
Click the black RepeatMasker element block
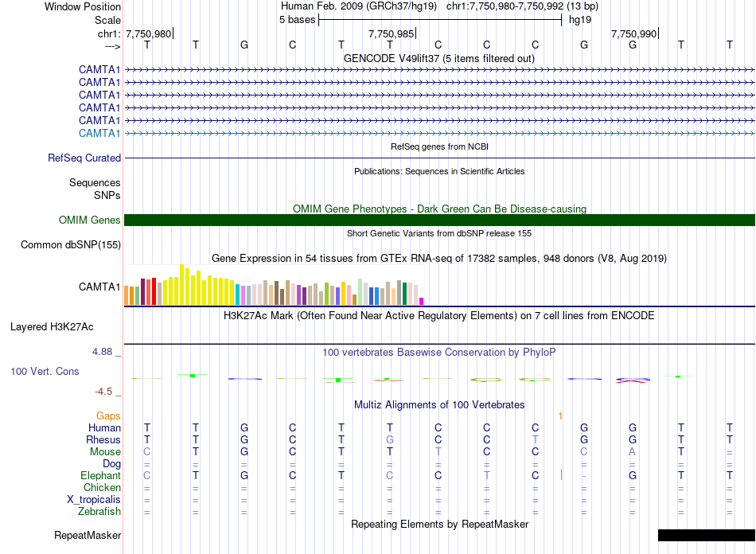pos(706,536)
